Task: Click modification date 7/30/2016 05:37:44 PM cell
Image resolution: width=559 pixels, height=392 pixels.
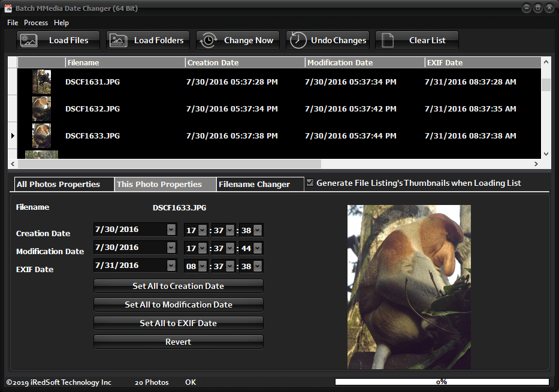Action: [351, 136]
